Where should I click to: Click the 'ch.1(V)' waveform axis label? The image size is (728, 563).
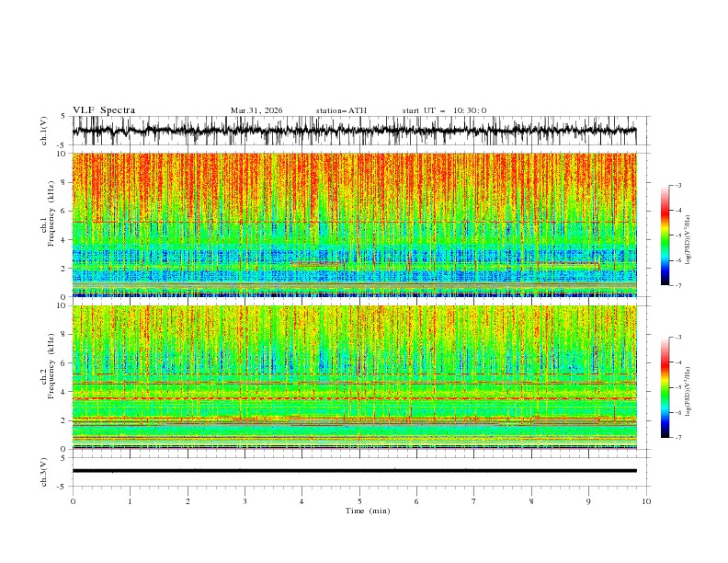(44, 131)
